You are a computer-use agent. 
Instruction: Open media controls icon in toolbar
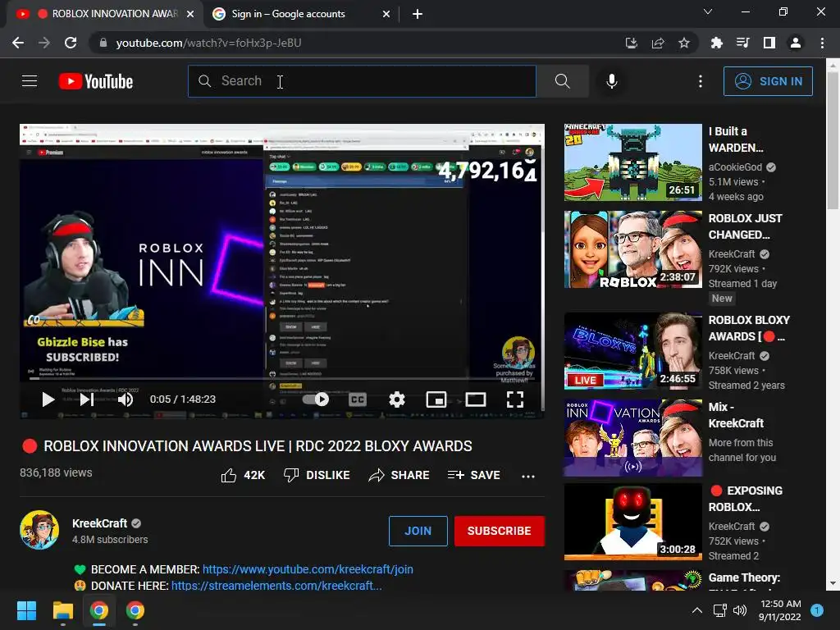click(742, 43)
